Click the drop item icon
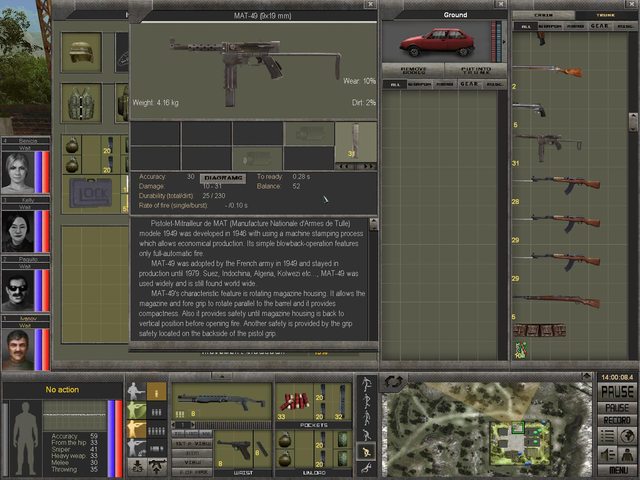This screenshot has width=640, height=480. point(137,466)
